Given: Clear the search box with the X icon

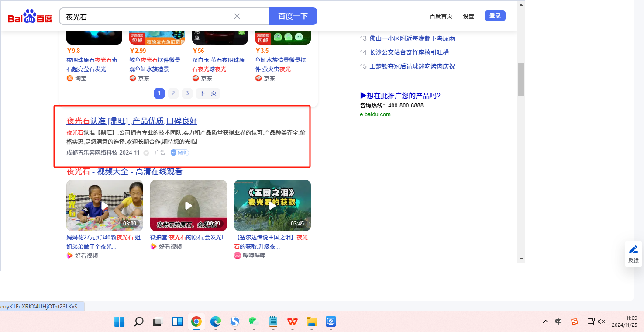Looking at the screenshot, I should (x=237, y=16).
